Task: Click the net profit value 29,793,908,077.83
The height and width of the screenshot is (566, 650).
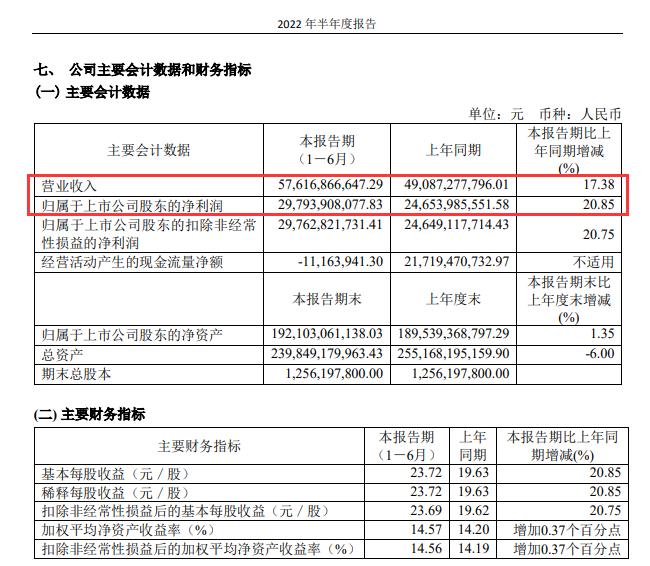Action: [329, 205]
